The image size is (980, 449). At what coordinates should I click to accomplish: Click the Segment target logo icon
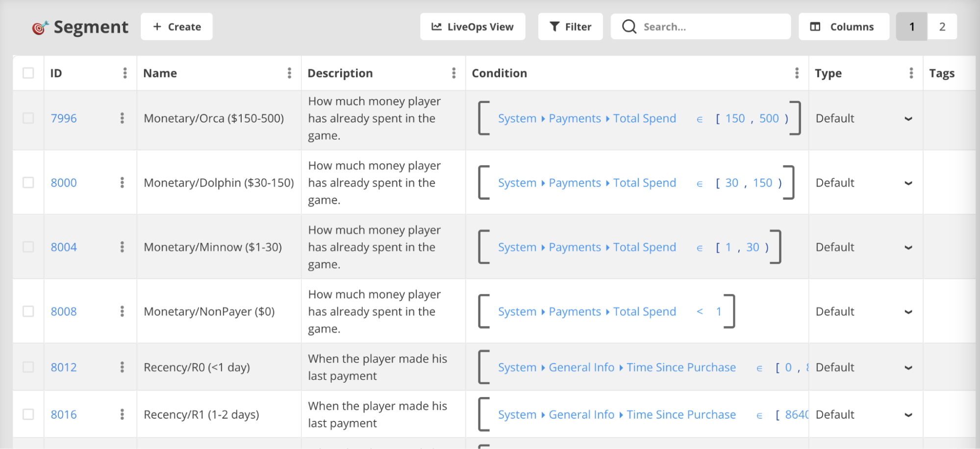click(40, 27)
